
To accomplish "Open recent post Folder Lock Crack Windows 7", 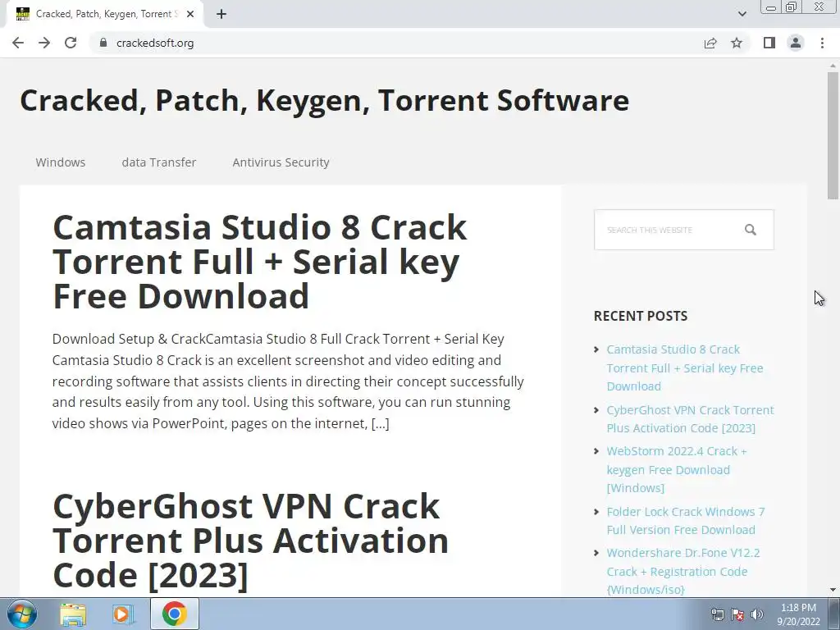I will pos(686,520).
